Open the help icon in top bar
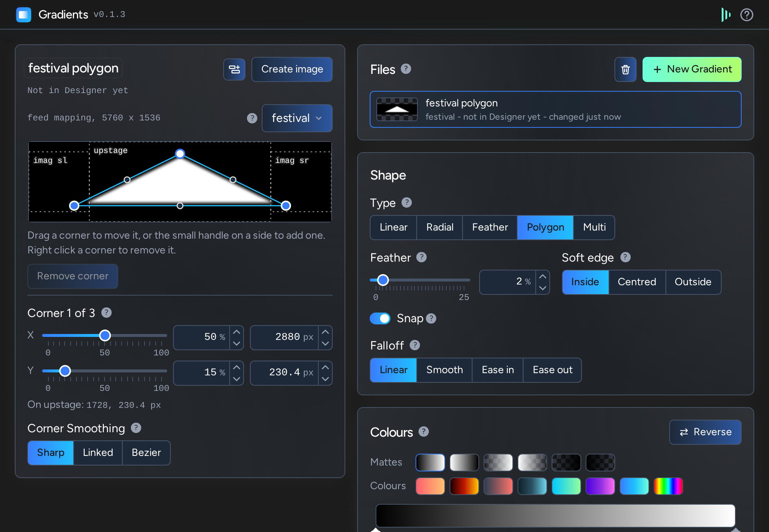 click(746, 15)
